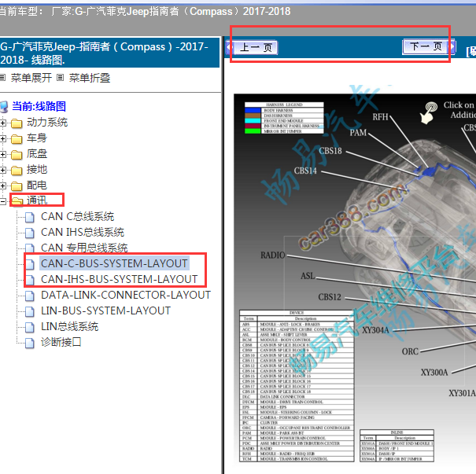Click the open 通讯 folder icon
This screenshot has width=476, height=474.
coord(17,201)
